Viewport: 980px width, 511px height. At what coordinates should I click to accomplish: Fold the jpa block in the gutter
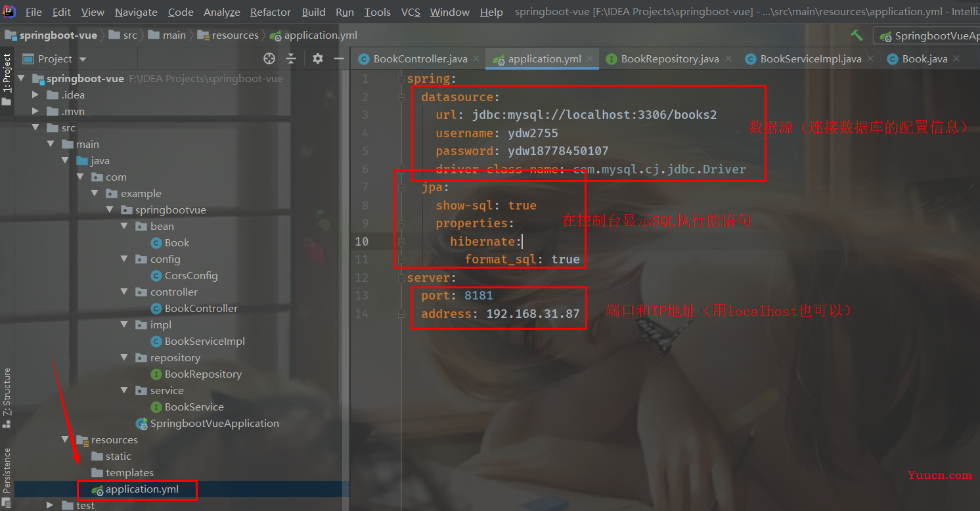point(401,187)
